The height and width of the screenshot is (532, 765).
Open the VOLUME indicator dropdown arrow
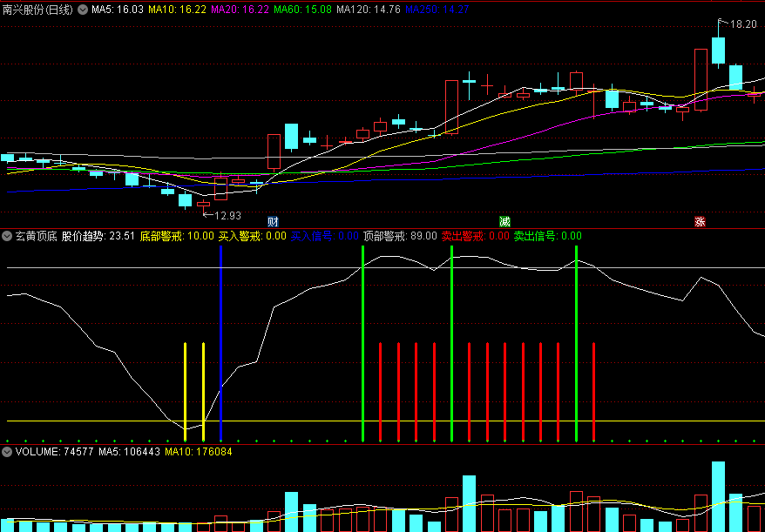(x=7, y=452)
